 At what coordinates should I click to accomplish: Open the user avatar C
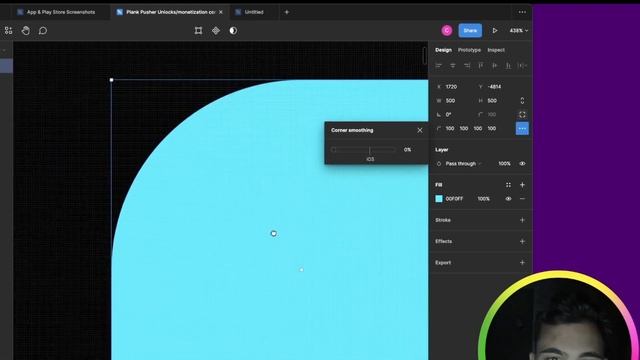point(447,31)
